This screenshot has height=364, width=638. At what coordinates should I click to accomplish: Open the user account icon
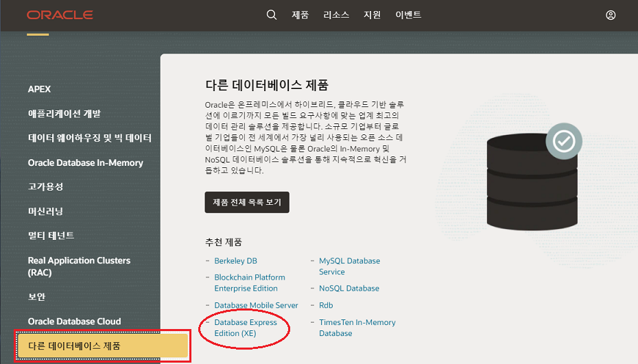pyautogui.click(x=611, y=15)
